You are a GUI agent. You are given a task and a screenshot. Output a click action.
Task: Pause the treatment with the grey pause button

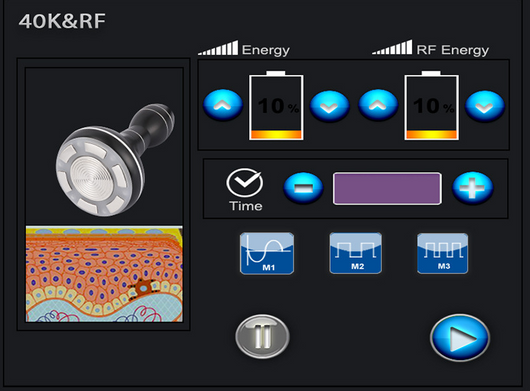click(x=262, y=336)
